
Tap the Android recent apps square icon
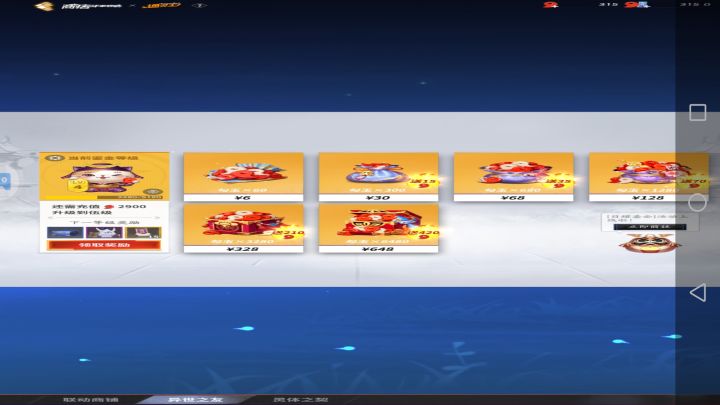(x=698, y=112)
